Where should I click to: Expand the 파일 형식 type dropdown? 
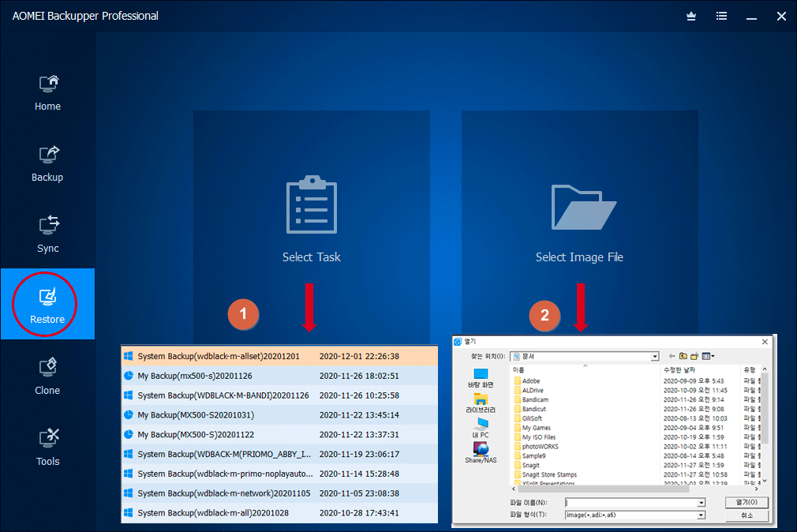702,515
